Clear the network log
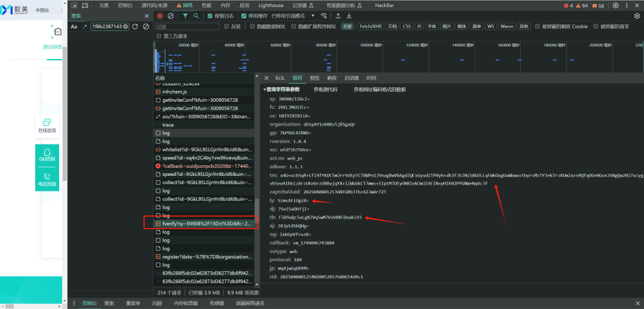This screenshot has height=309, width=644. point(170,16)
